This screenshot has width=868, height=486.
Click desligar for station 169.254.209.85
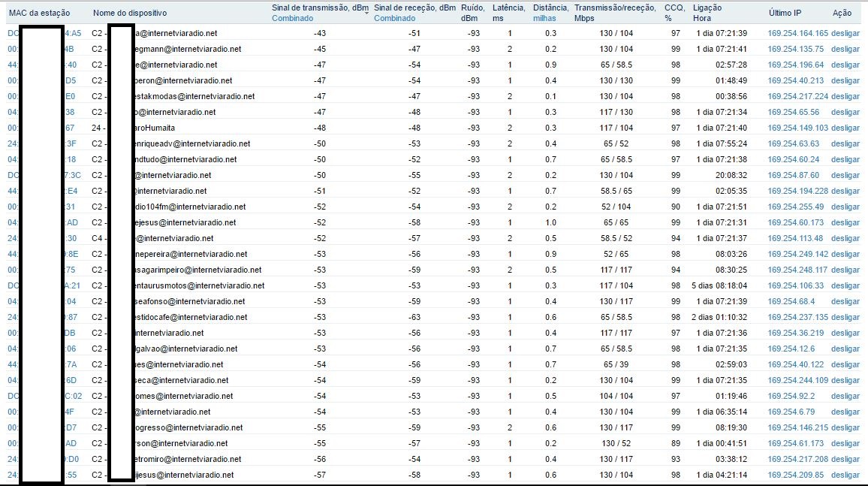845,475
